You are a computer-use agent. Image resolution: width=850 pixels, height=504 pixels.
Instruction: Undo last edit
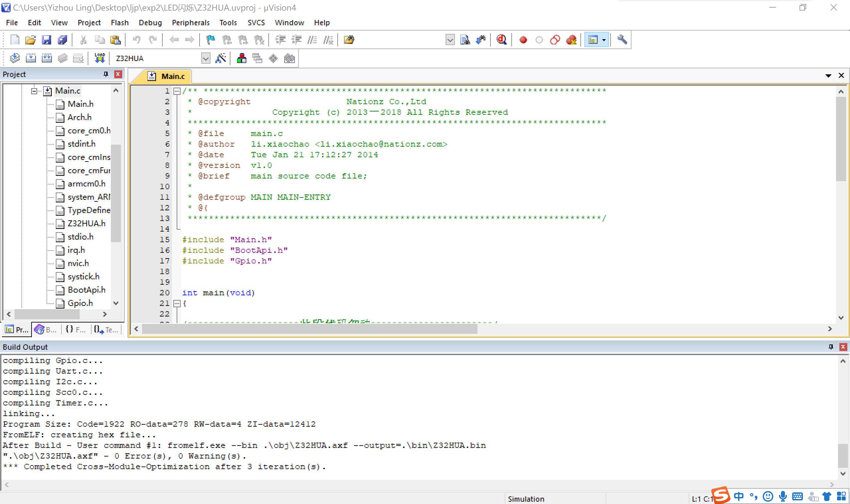click(136, 40)
